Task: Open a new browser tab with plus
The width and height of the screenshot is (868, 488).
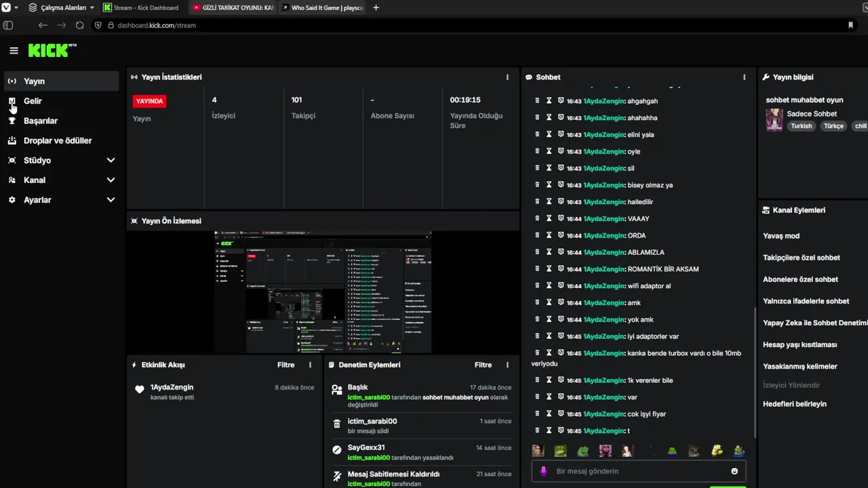Action: (x=376, y=7)
